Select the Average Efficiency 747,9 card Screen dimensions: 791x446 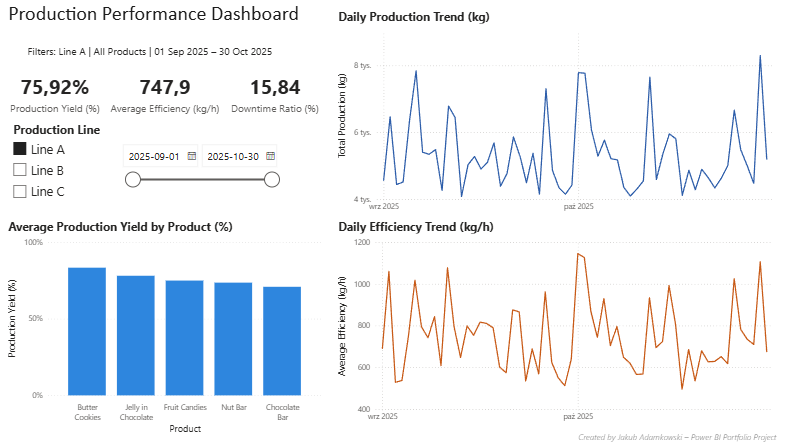point(165,95)
